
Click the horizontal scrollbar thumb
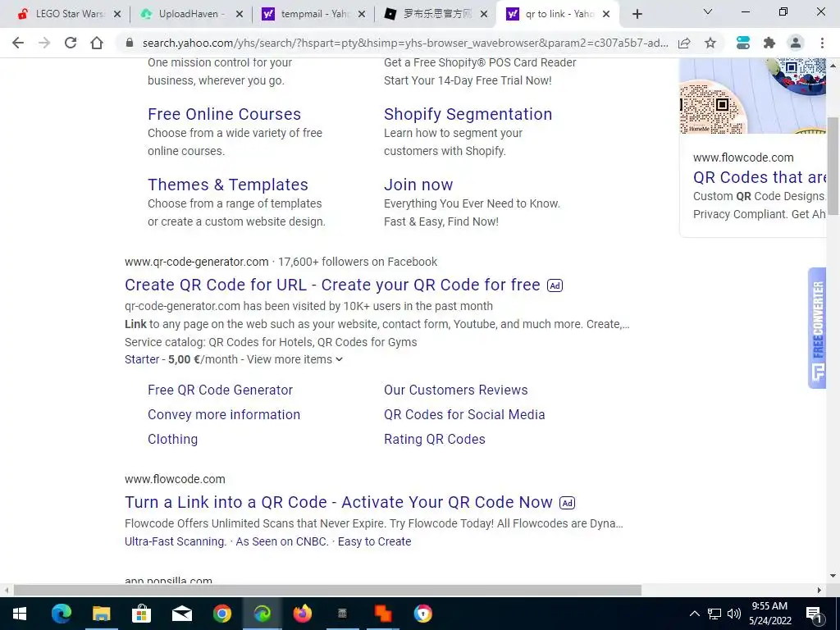coord(327,591)
